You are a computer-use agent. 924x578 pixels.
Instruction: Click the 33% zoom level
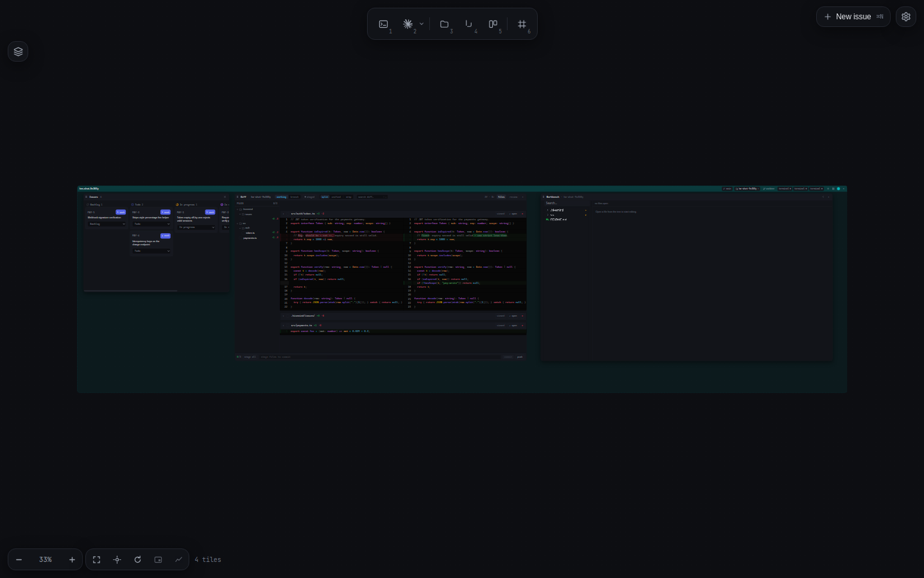[x=45, y=559]
